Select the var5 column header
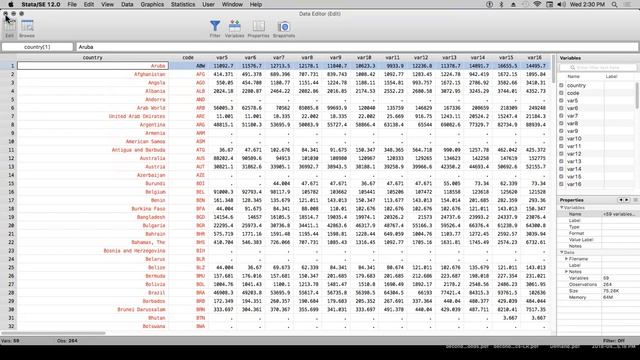Viewport: 640px width, 360px height. tap(222, 58)
